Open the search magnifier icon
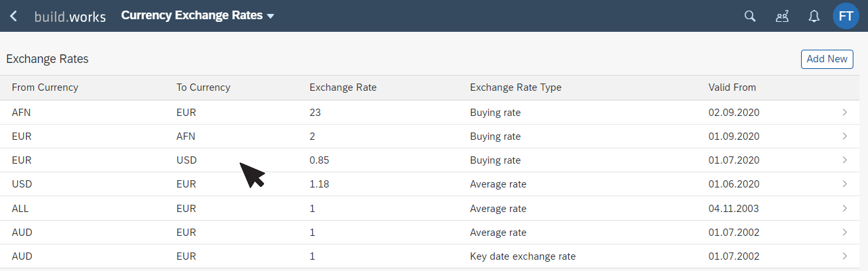Image resolution: width=868 pixels, height=271 pixels. click(750, 16)
